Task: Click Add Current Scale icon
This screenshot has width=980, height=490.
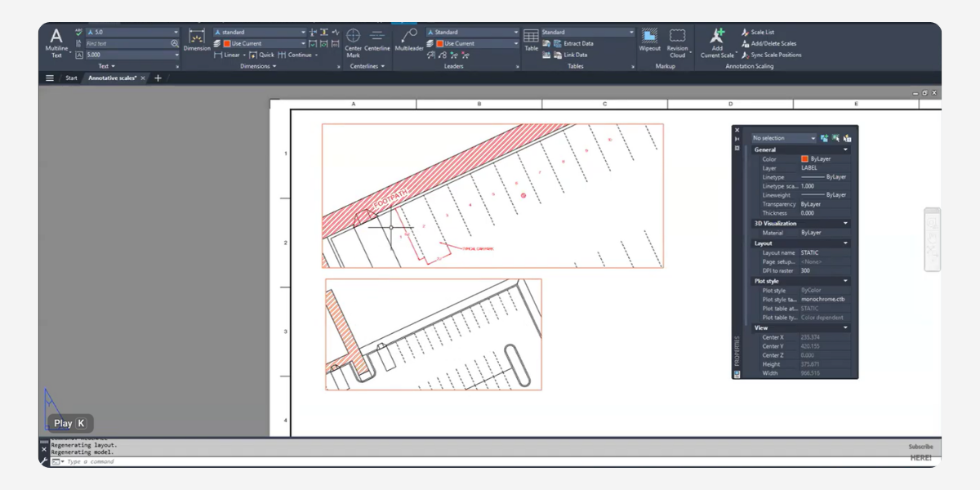Action: 717,41
